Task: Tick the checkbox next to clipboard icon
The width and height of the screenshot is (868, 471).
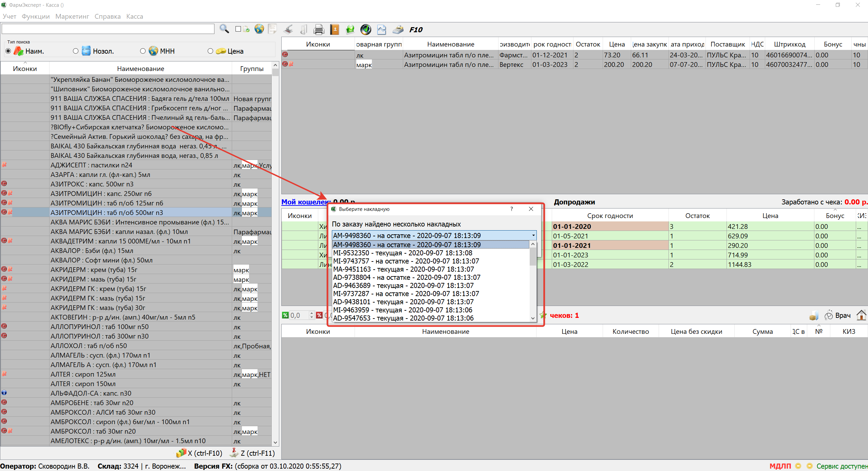Action: tap(238, 29)
